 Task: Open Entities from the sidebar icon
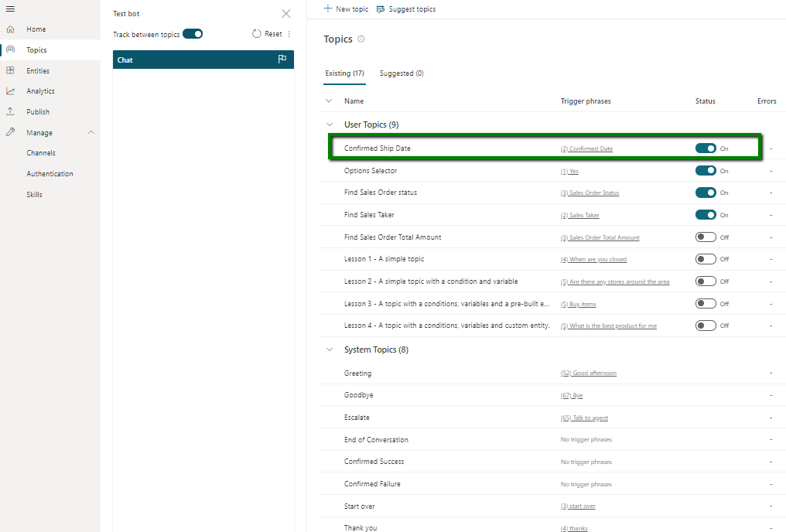10,70
